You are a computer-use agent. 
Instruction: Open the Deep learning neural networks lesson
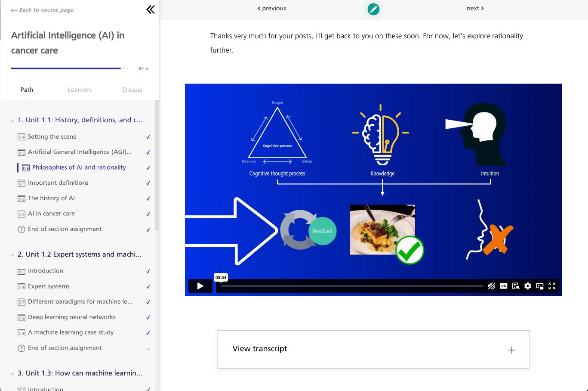[x=72, y=317]
